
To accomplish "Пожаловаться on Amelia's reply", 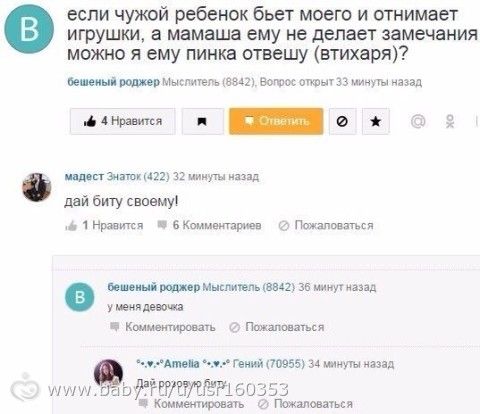I will (305, 404).
